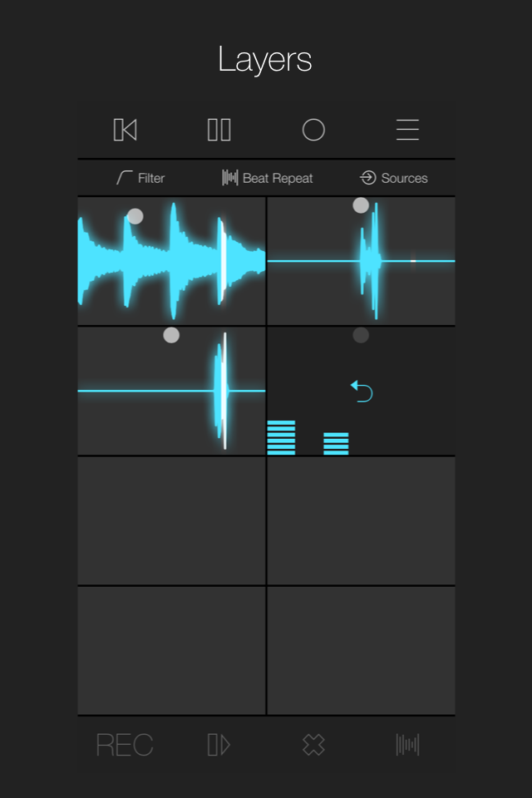Select Beat Repeat effect

click(x=268, y=178)
